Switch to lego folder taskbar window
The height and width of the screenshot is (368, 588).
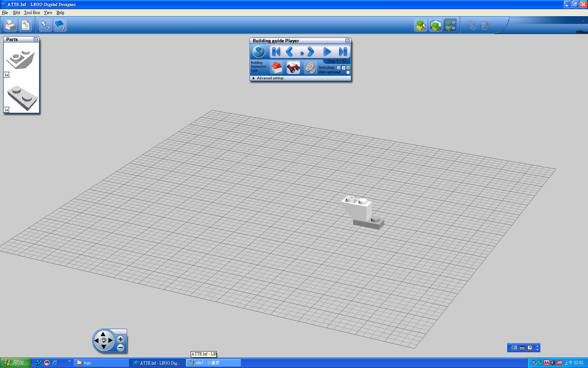(x=101, y=363)
